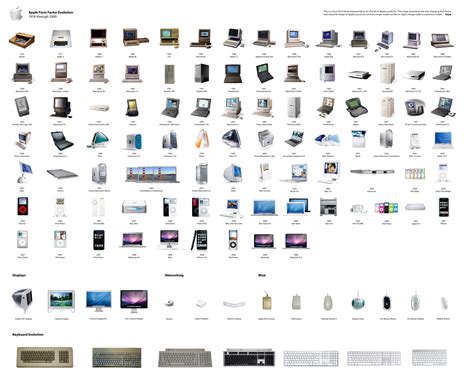
Task: Click the dark olive second keyboard
Action: click(117, 357)
